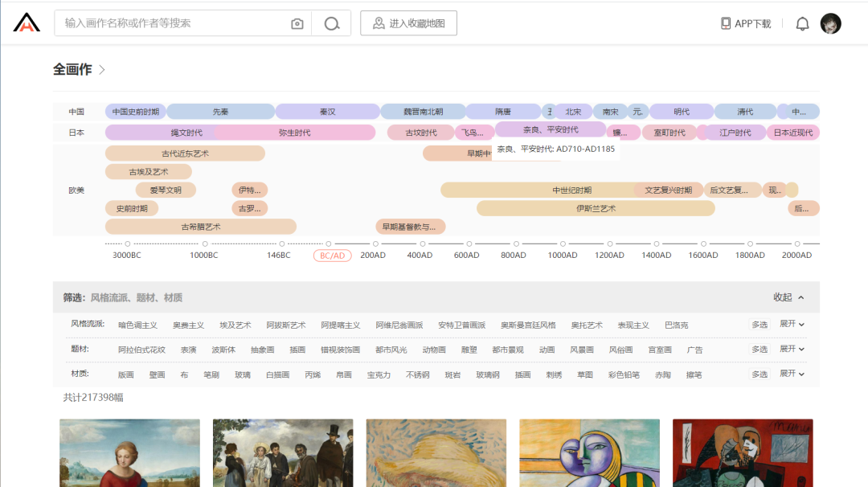Open the notification bell
The image size is (868, 487).
pos(802,24)
